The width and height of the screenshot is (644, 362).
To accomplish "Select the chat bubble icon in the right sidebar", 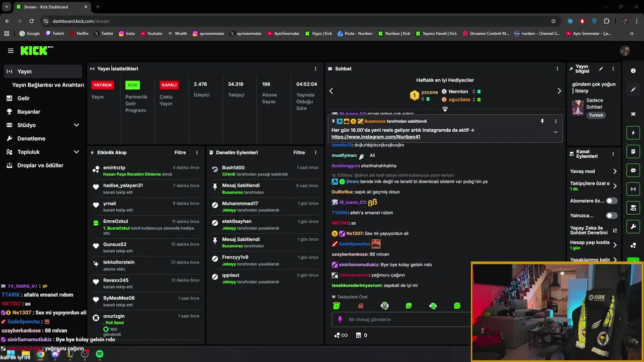I will point(633,170).
